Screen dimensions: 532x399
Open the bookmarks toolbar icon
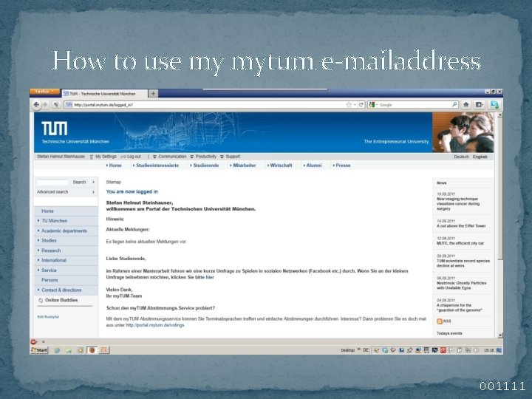click(x=479, y=104)
